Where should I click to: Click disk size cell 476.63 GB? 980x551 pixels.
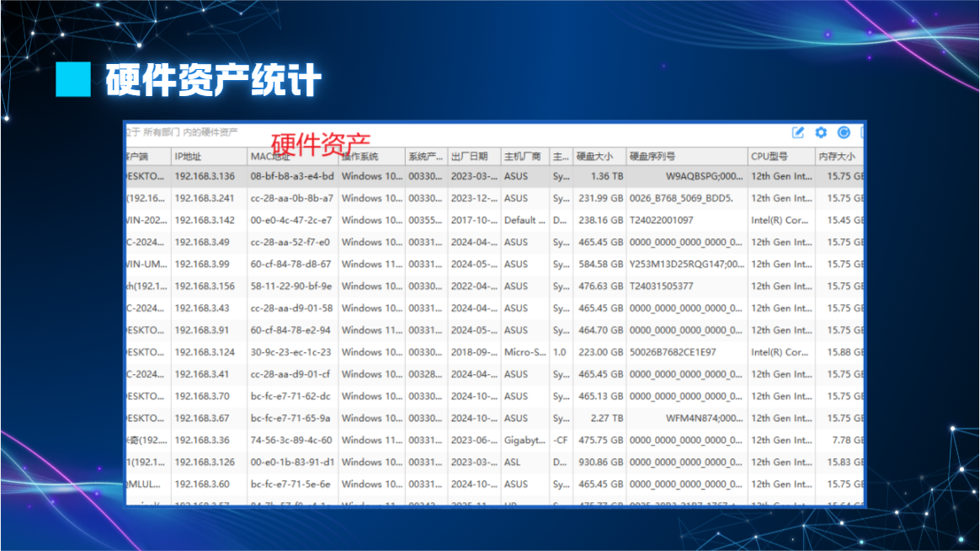tap(600, 286)
